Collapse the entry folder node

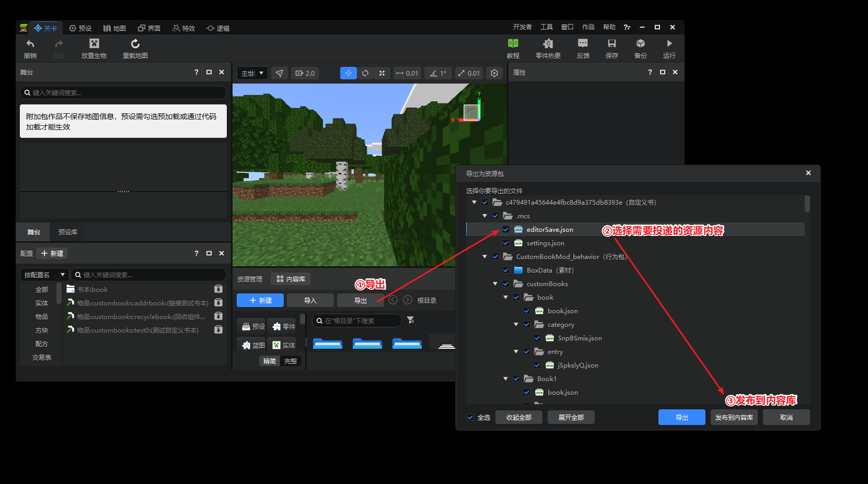[516, 351]
